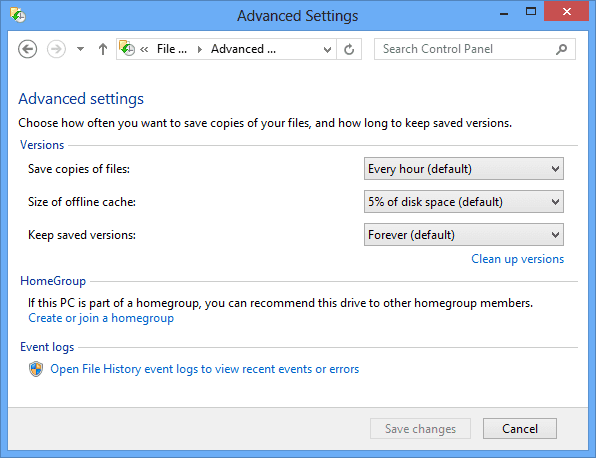Viewport: 596px width, 458px height.
Task: Open the Size of offline cache dropdown
Action: point(464,202)
